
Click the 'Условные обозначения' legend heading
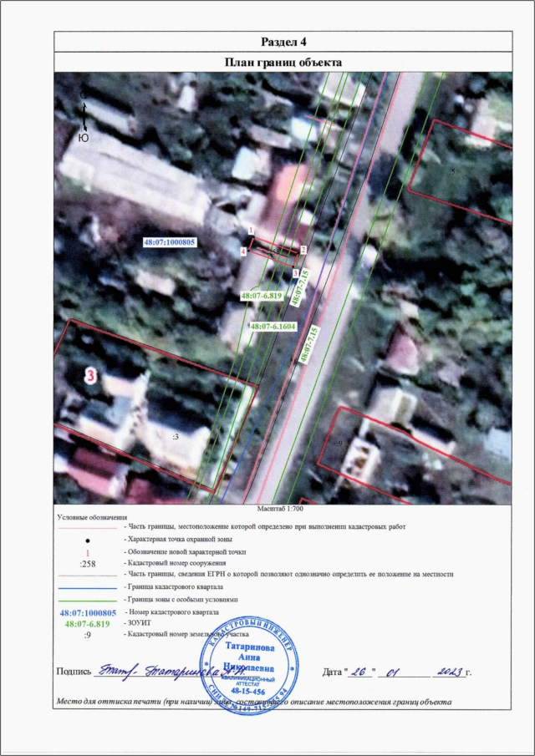90,518
